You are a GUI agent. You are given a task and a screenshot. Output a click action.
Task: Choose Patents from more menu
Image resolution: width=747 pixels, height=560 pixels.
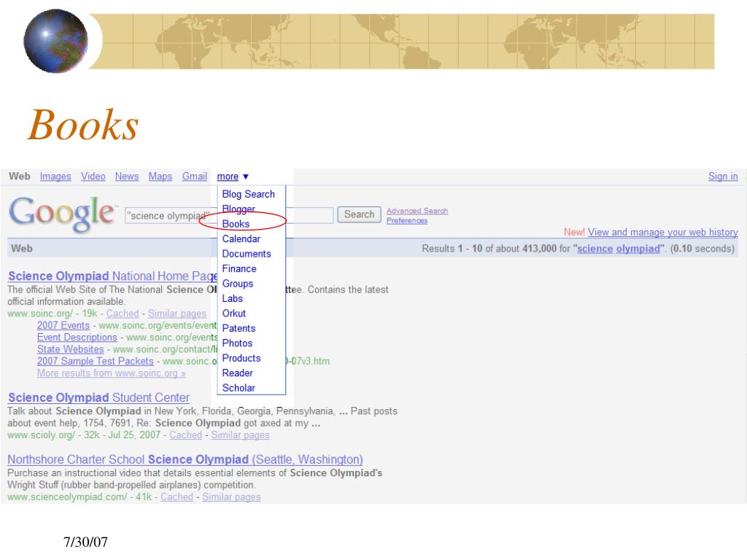click(239, 329)
